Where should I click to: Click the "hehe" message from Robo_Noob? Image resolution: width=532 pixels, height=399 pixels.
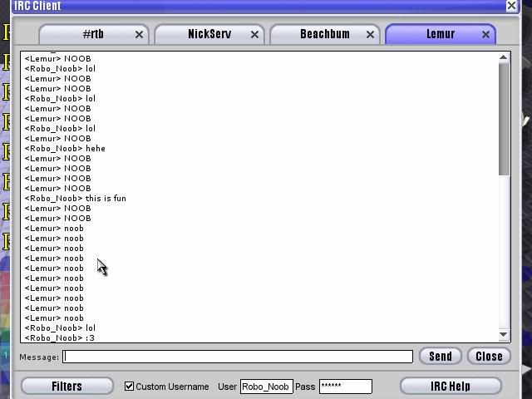tap(65, 149)
